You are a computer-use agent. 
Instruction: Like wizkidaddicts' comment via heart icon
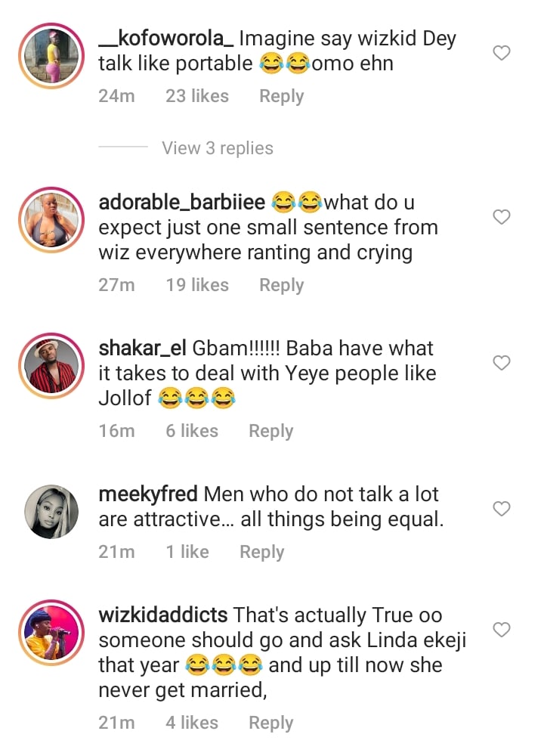(x=502, y=630)
